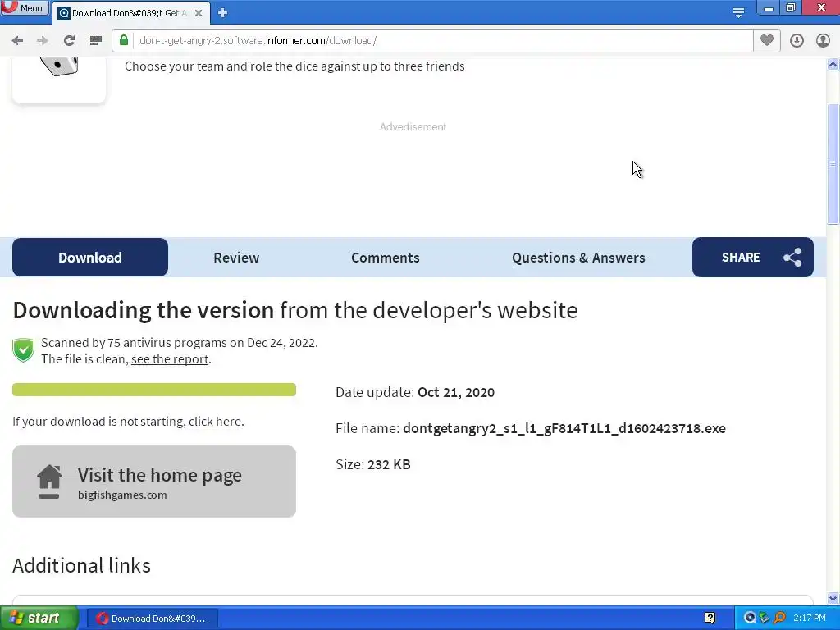Select the Download tab
840x630 pixels.
click(x=90, y=257)
